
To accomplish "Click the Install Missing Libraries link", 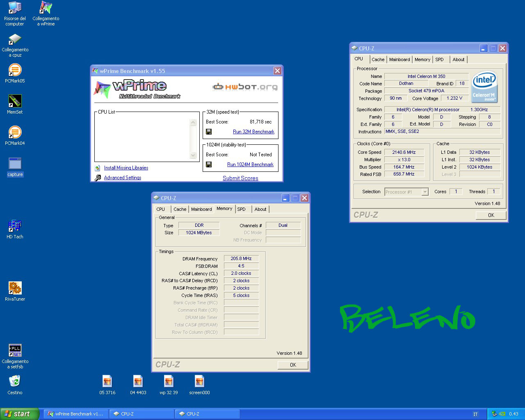I will click(126, 168).
